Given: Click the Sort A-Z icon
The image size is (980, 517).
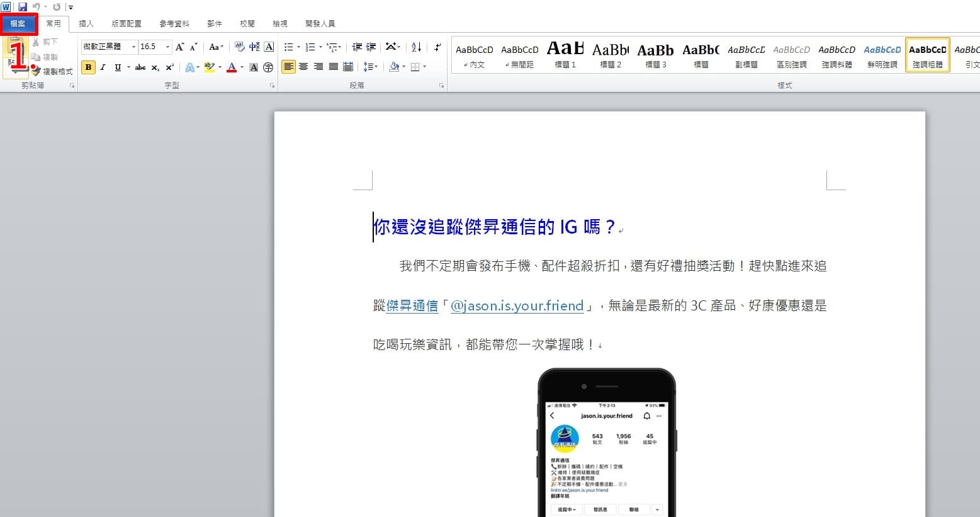Looking at the screenshot, I should [x=416, y=47].
